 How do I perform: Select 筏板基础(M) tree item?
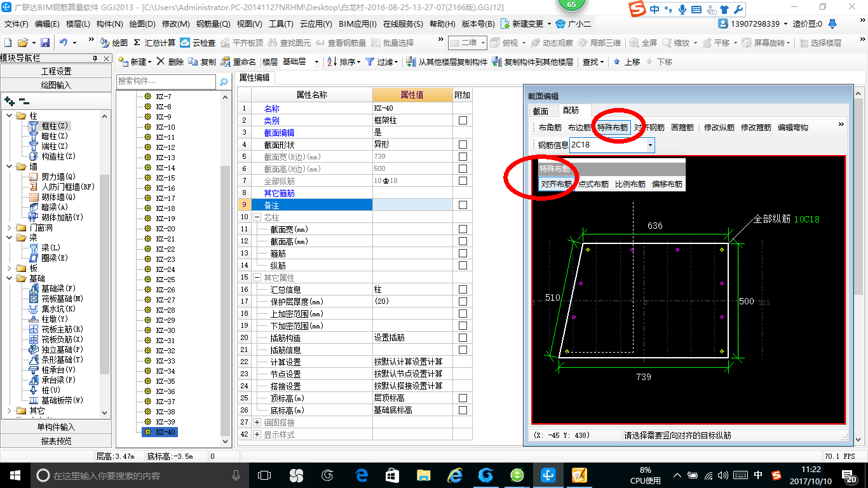62,299
